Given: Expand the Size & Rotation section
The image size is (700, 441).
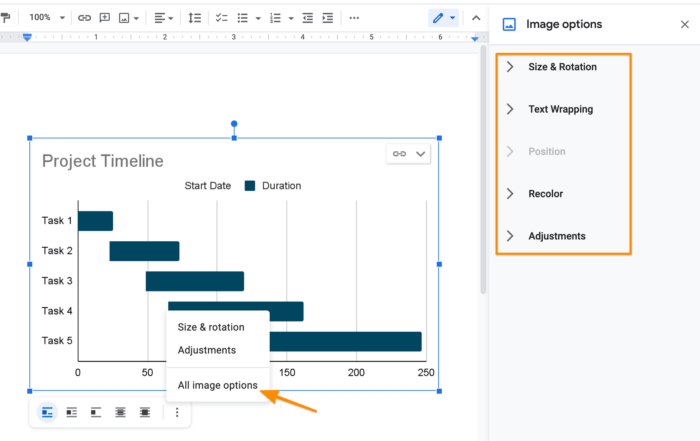Looking at the screenshot, I should click(x=562, y=67).
